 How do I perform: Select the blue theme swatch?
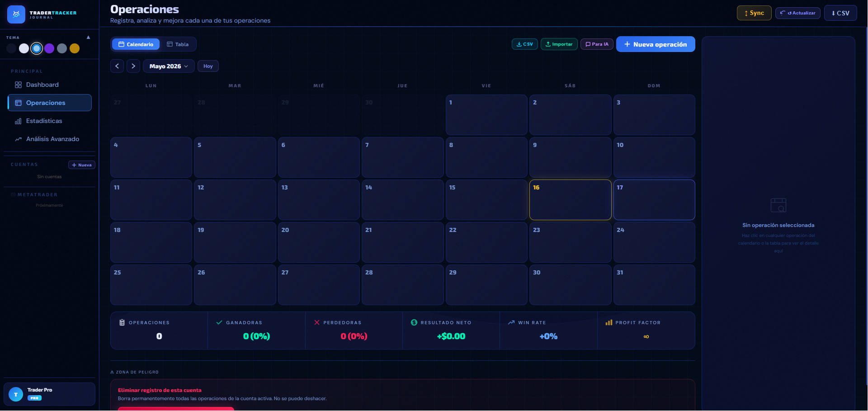click(37, 48)
